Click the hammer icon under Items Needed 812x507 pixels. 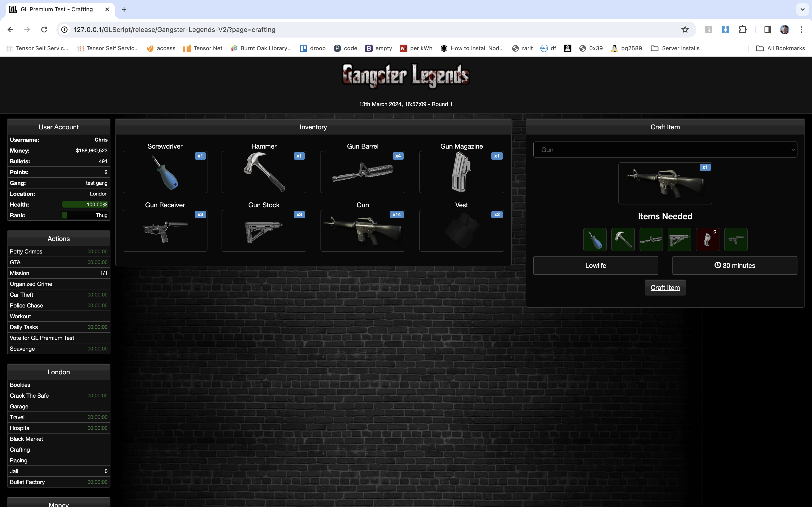623,239
